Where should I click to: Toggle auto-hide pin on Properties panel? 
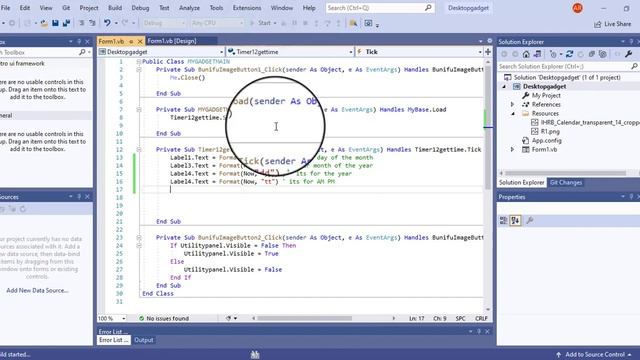[631, 197]
